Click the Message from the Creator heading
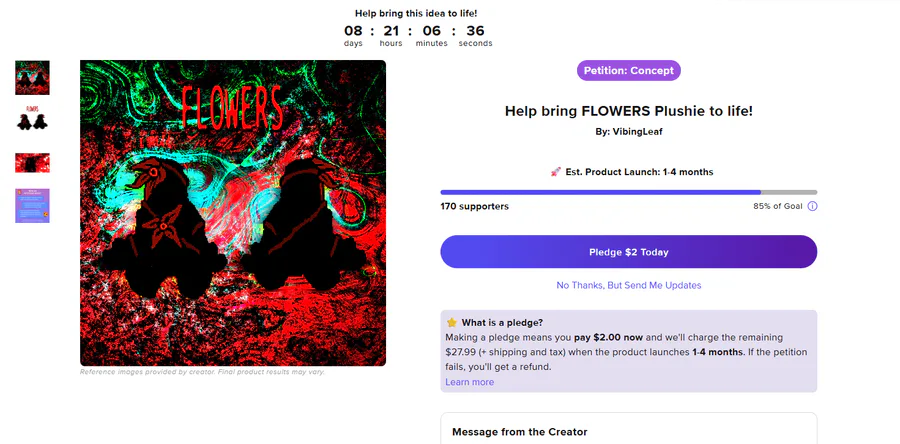Viewport: 900px width, 444px height. (519, 432)
